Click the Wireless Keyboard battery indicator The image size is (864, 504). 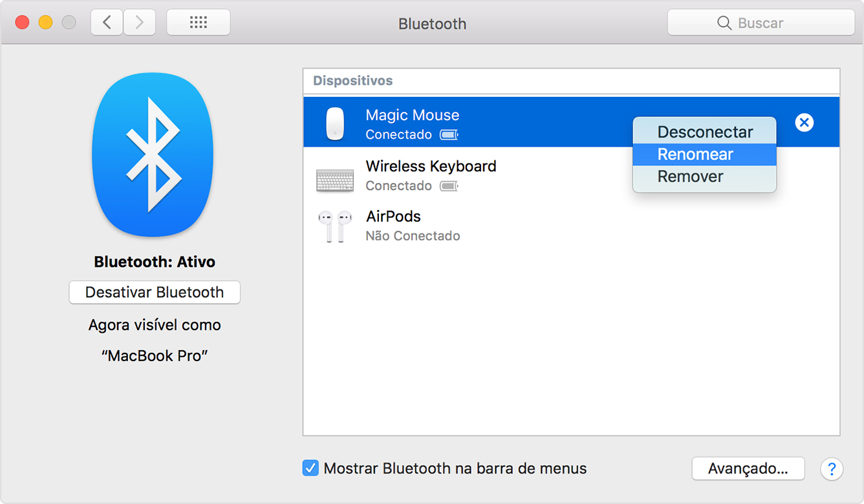pos(449,186)
